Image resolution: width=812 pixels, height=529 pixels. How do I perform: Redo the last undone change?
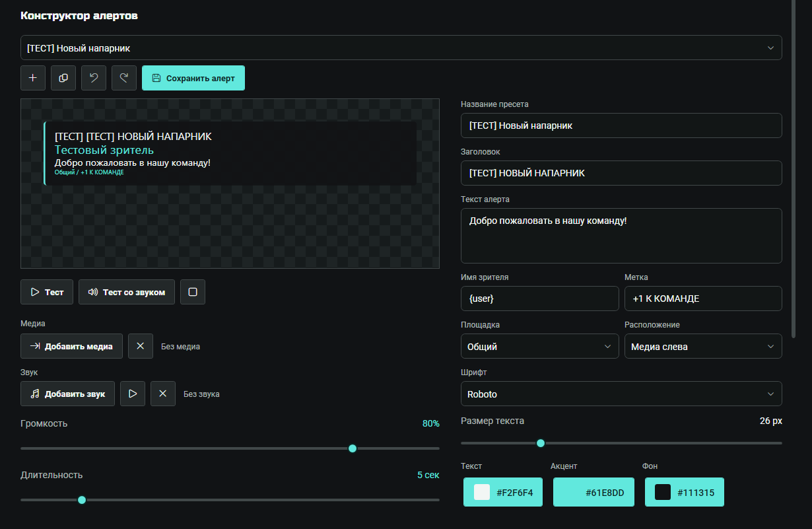pyautogui.click(x=124, y=78)
